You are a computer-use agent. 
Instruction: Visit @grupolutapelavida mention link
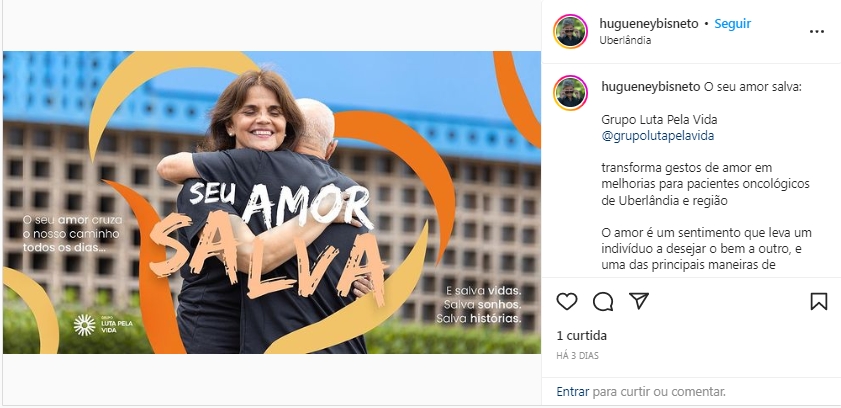pyautogui.click(x=658, y=136)
